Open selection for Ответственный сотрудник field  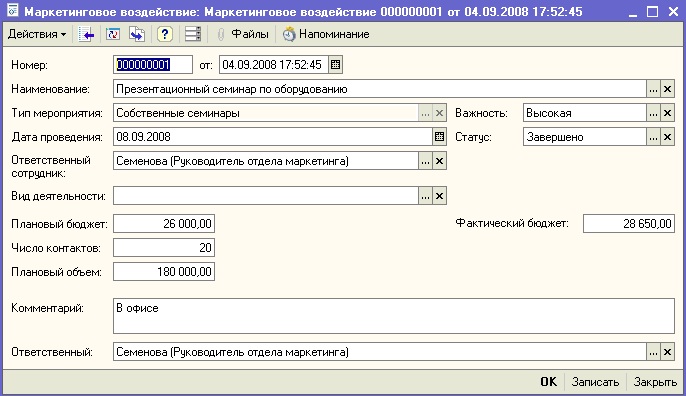point(425,161)
